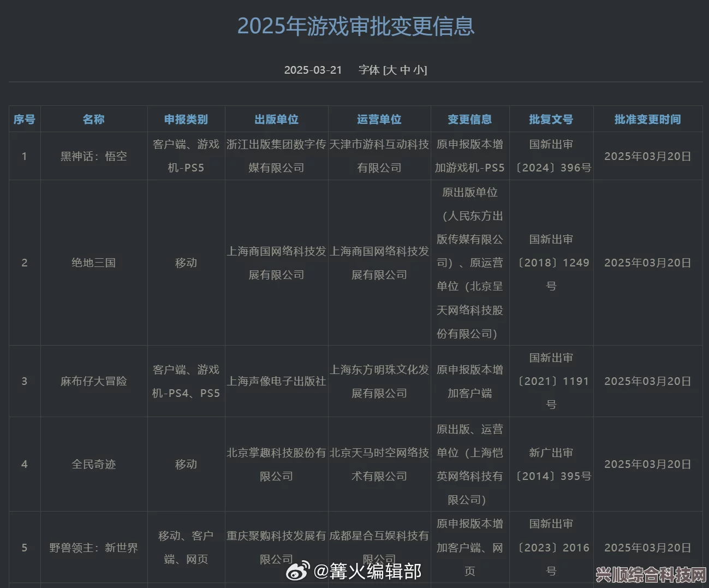Image resolution: width=709 pixels, height=588 pixels.
Task: Click serial number 1 cell
Action: click(25, 156)
